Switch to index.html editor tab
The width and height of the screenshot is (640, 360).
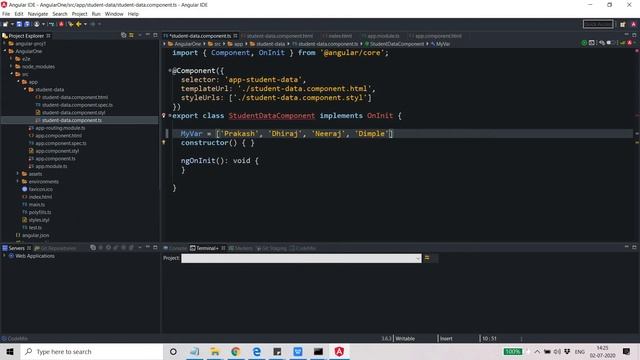pos(340,36)
